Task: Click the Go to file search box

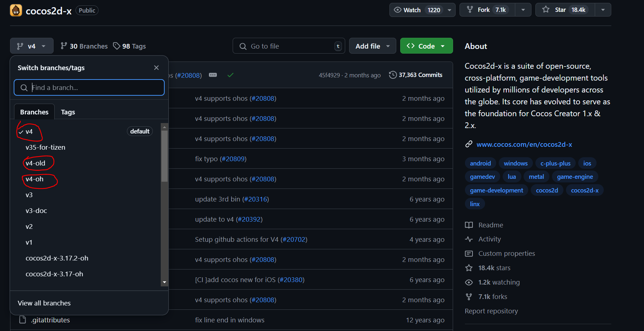Action: (289, 46)
